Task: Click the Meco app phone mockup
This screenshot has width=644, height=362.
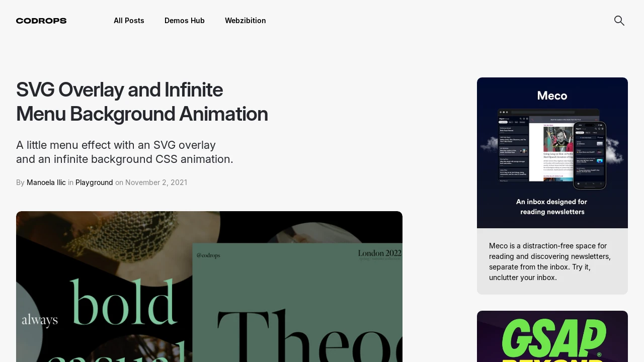Action: (591, 155)
